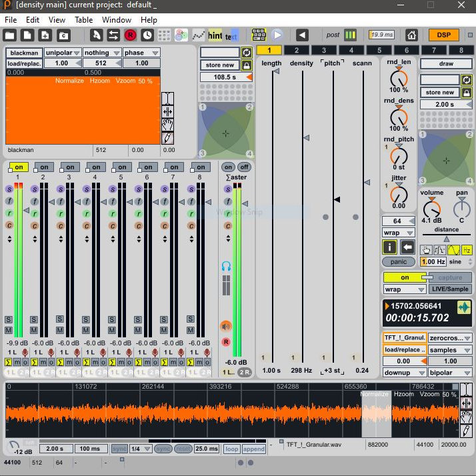
Task: Click the orange speaker icon on master
Action: (x=226, y=326)
